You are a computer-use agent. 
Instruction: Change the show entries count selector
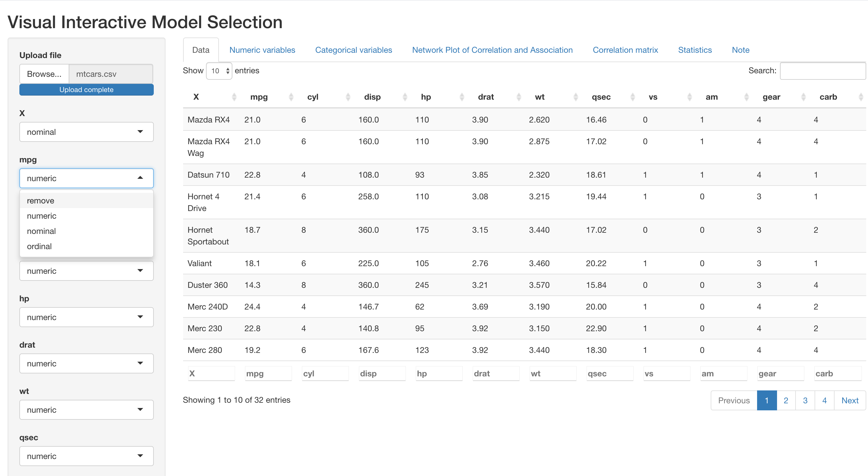(219, 71)
